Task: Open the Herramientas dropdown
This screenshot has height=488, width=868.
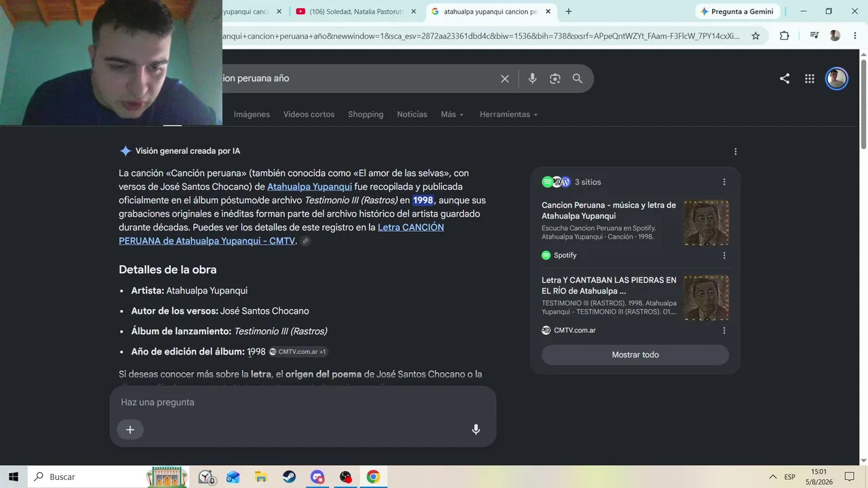Action: [x=509, y=115]
